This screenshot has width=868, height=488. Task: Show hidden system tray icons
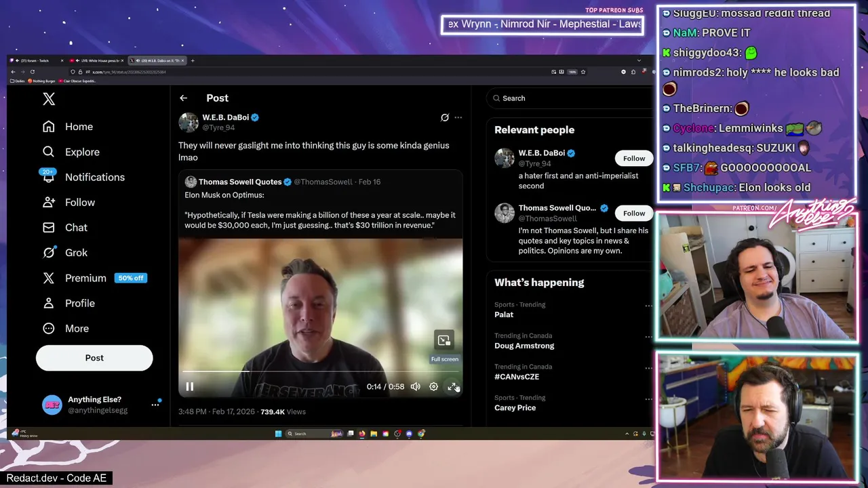coord(627,434)
